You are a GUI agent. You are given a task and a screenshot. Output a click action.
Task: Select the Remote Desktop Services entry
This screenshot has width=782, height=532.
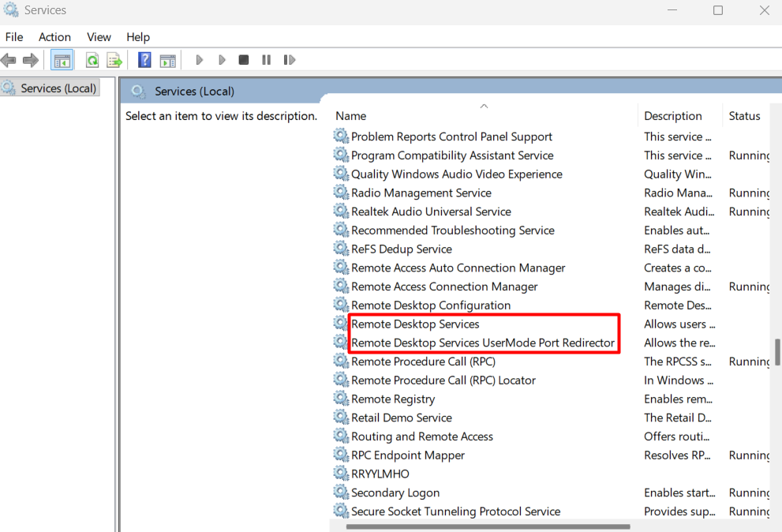tap(416, 324)
